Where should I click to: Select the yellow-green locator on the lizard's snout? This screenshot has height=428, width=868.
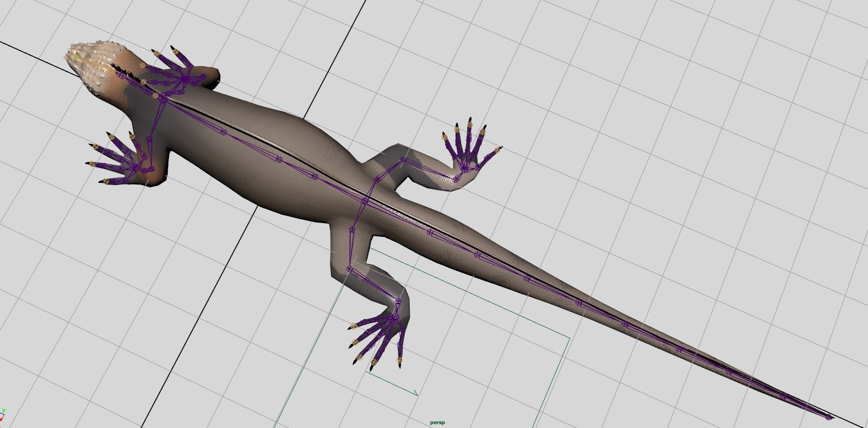click(77, 56)
